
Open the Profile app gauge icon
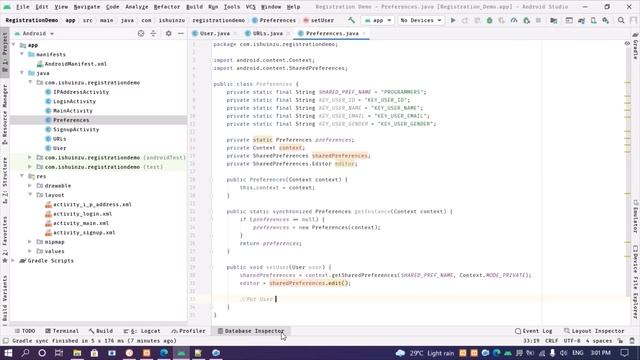click(514, 20)
